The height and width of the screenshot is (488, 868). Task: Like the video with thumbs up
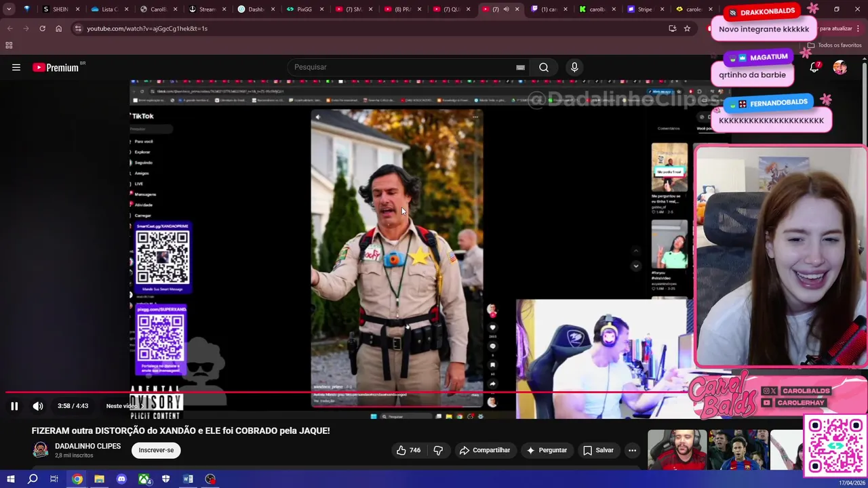click(408, 450)
